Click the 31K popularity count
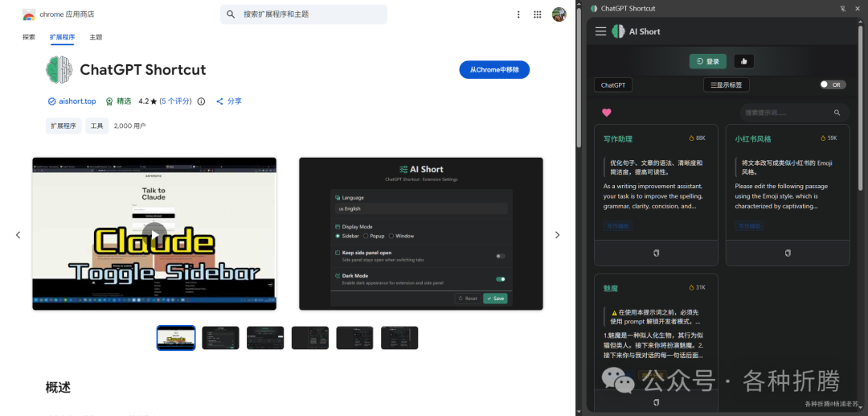This screenshot has width=868, height=416. coord(697,287)
